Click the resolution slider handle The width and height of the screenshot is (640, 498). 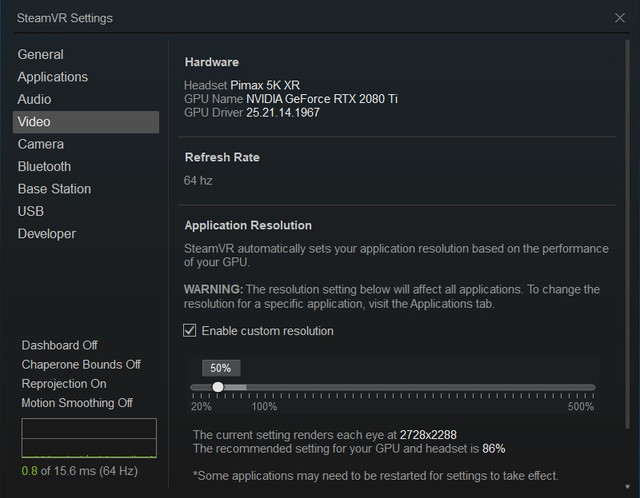click(218, 387)
